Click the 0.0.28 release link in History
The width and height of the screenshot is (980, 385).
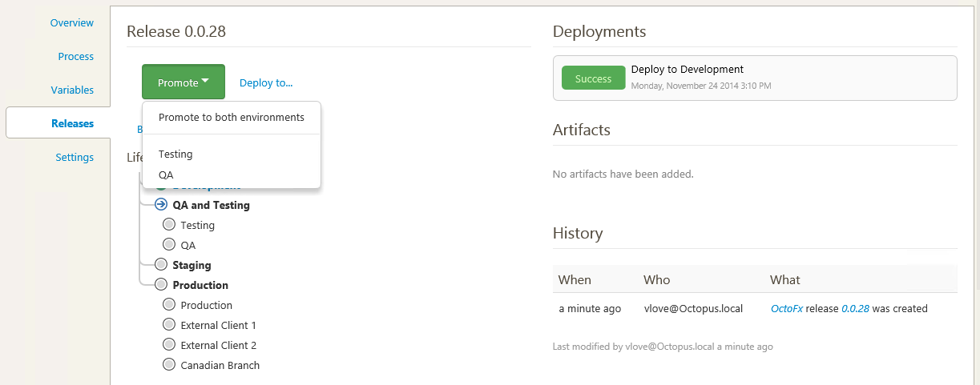855,309
